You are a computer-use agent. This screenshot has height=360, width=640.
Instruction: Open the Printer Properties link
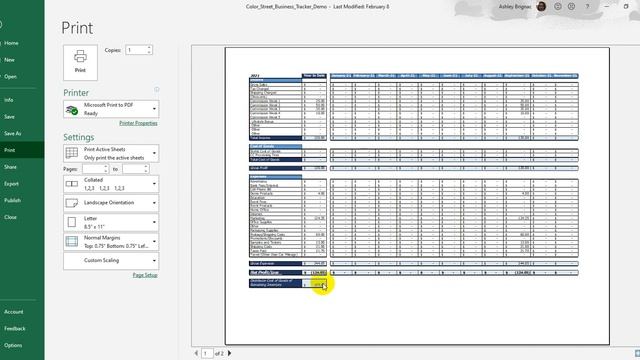[138, 123]
